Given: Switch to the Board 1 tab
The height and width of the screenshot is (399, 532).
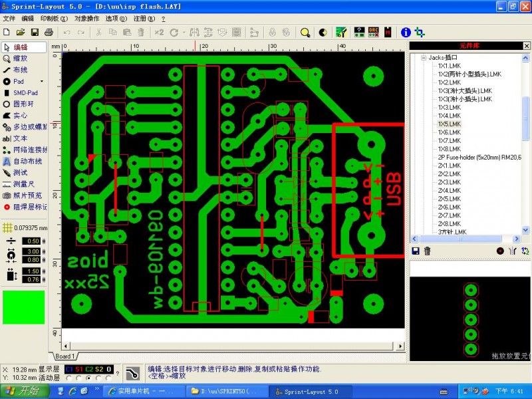Looking at the screenshot, I should pos(65,356).
